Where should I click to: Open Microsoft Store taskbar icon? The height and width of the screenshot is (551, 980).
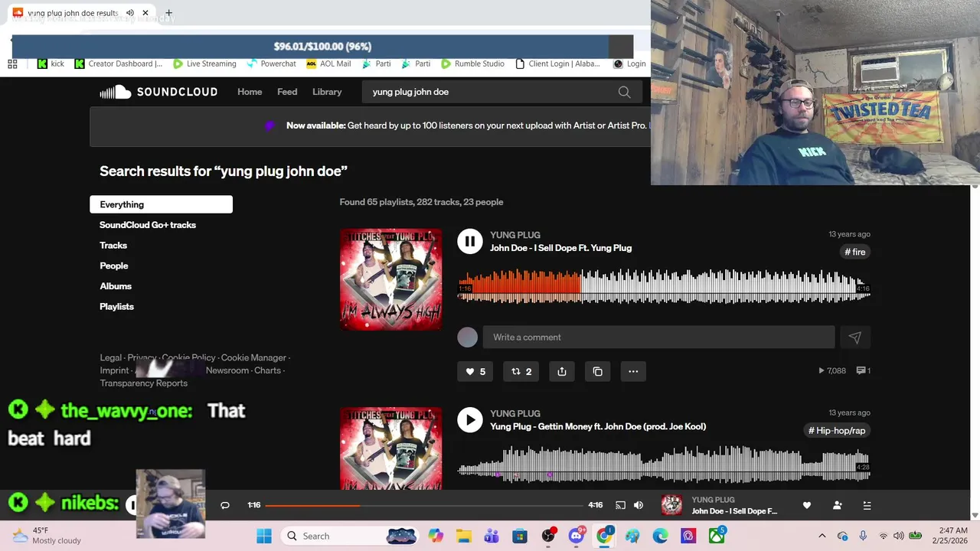[520, 536]
